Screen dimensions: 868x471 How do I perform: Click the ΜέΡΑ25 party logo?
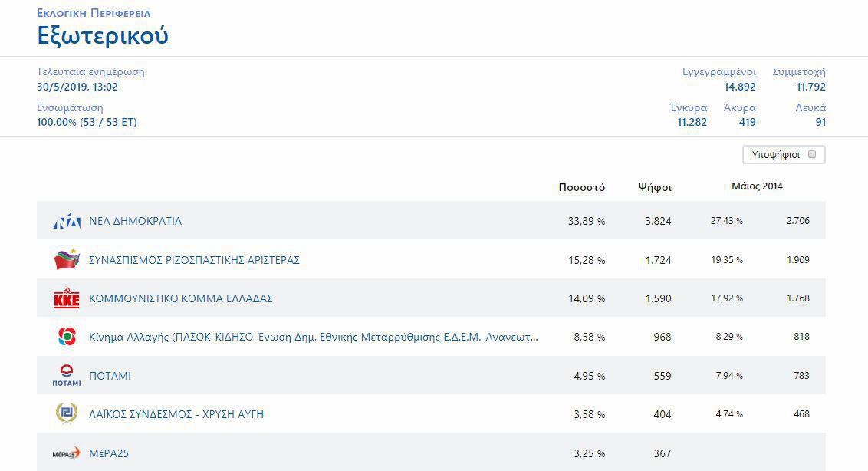coord(67,453)
